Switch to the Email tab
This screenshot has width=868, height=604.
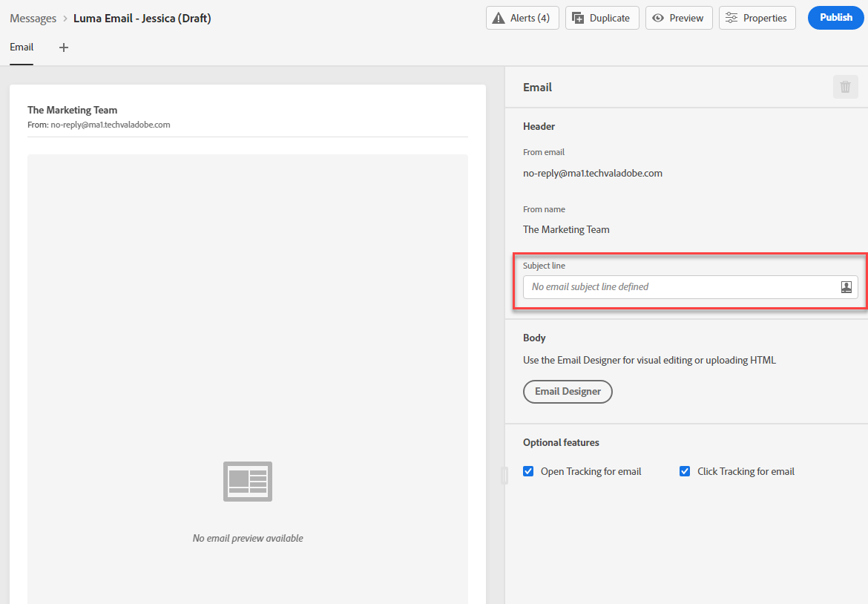tap(22, 47)
